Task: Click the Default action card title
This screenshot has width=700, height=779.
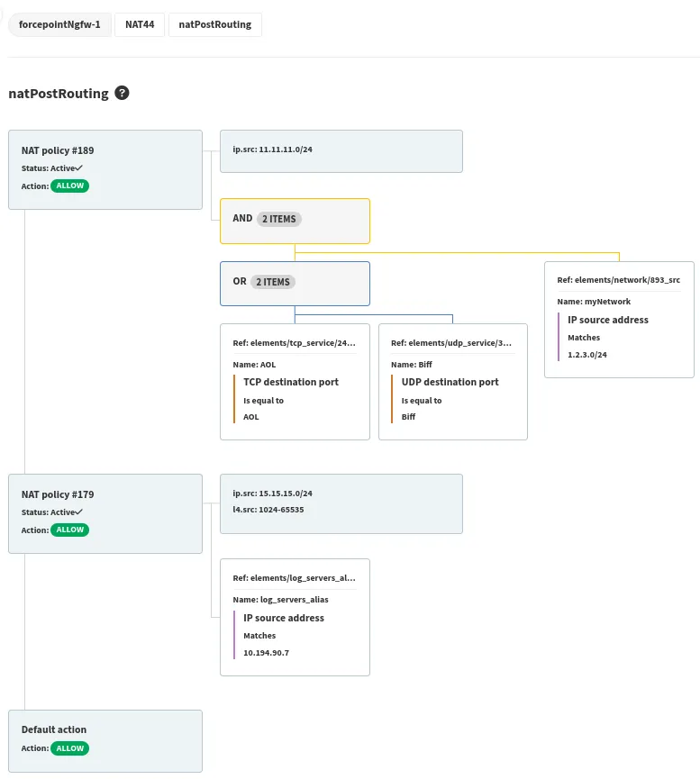Action: (x=54, y=729)
